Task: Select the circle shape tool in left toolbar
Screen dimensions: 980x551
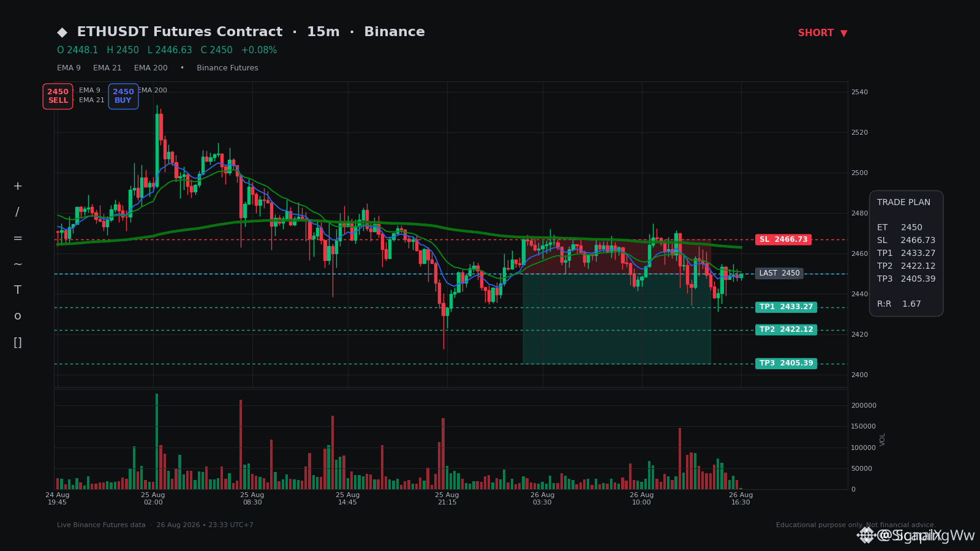Action: pyautogui.click(x=17, y=317)
